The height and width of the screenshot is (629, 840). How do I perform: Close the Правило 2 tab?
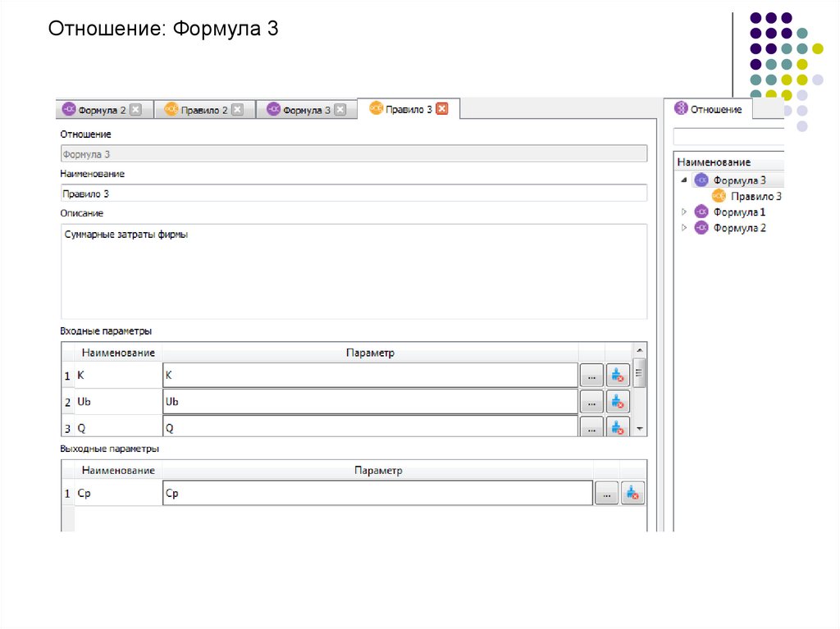pyautogui.click(x=237, y=110)
